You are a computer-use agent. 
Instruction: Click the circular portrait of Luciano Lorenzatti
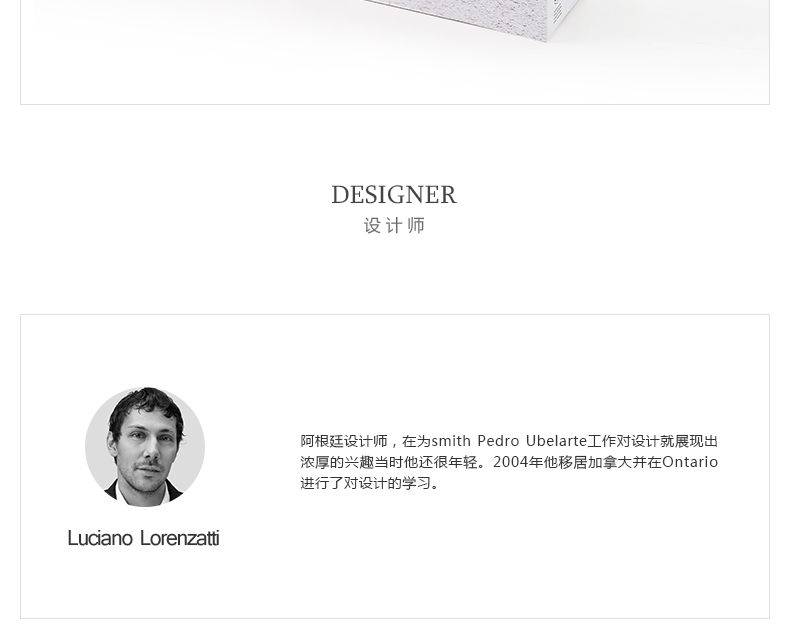145,447
